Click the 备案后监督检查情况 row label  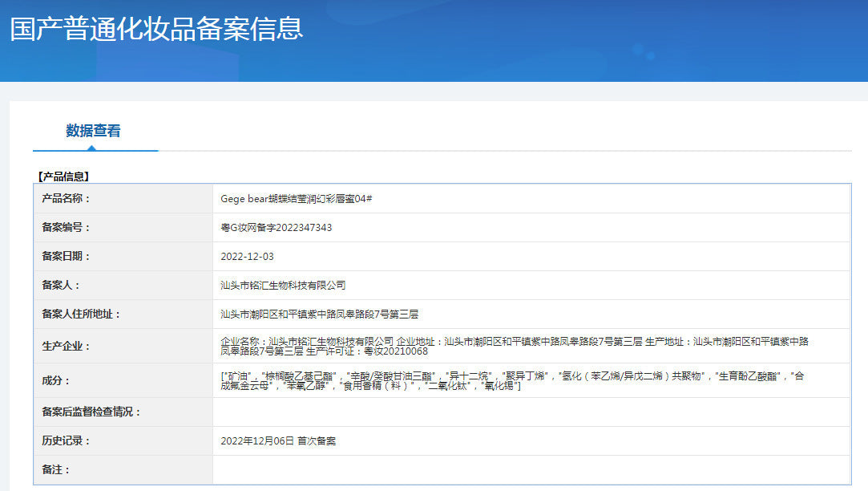(x=91, y=412)
